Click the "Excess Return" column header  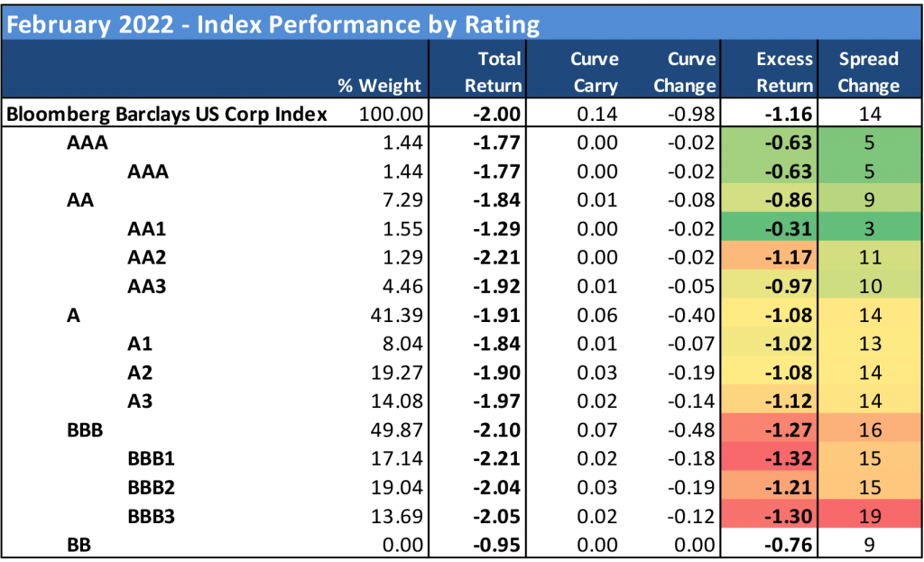coord(784,72)
